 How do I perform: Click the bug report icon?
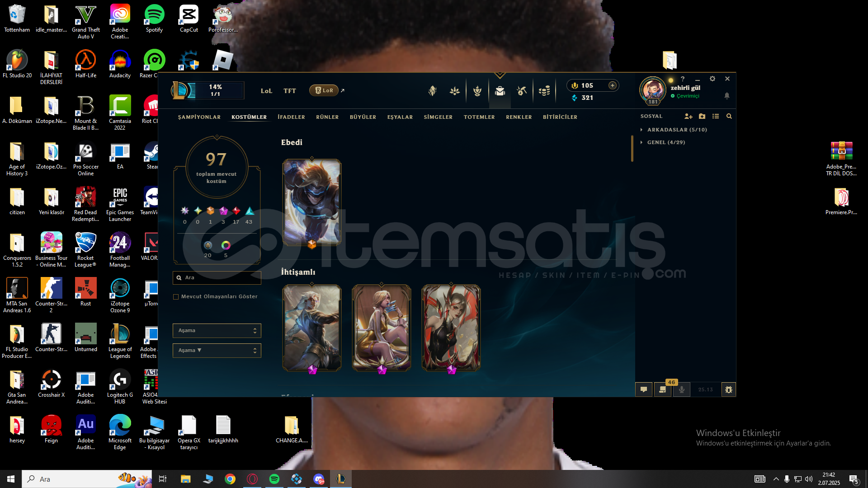click(729, 389)
